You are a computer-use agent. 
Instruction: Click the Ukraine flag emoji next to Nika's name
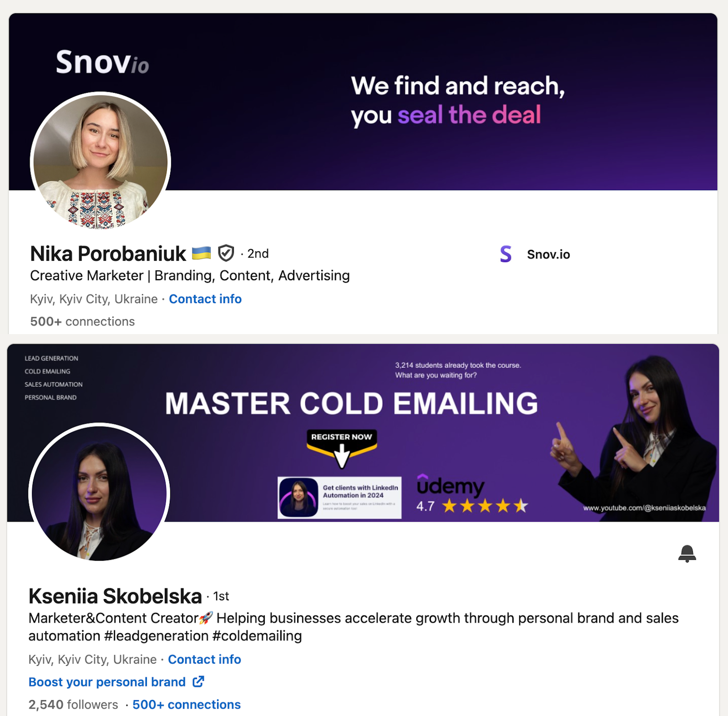click(201, 253)
